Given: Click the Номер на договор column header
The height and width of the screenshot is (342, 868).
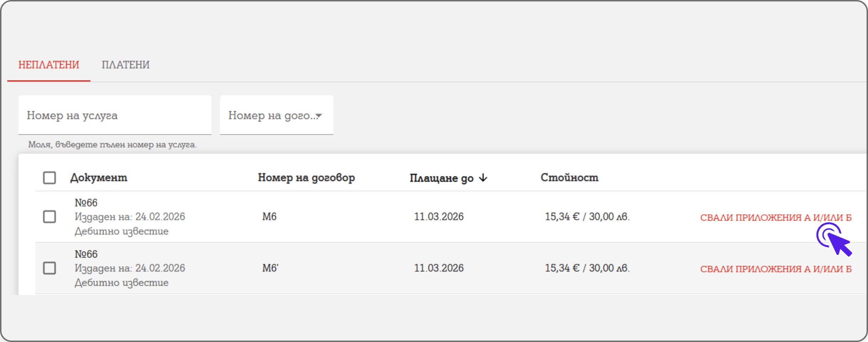Looking at the screenshot, I should tap(306, 177).
